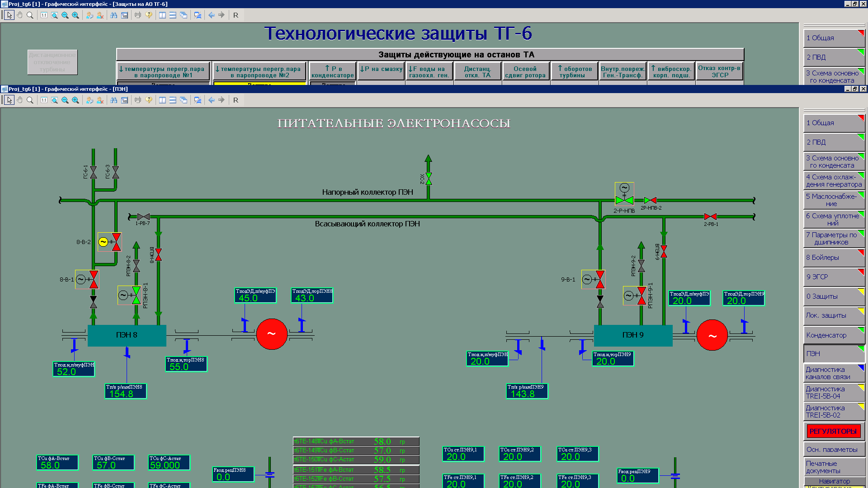Go forward using arrow in ПЭН window
The width and height of the screenshot is (868, 488).
click(x=222, y=100)
